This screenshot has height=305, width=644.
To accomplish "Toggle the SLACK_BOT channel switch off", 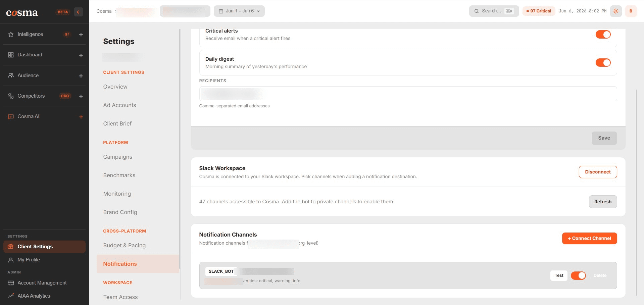I will click(578, 275).
